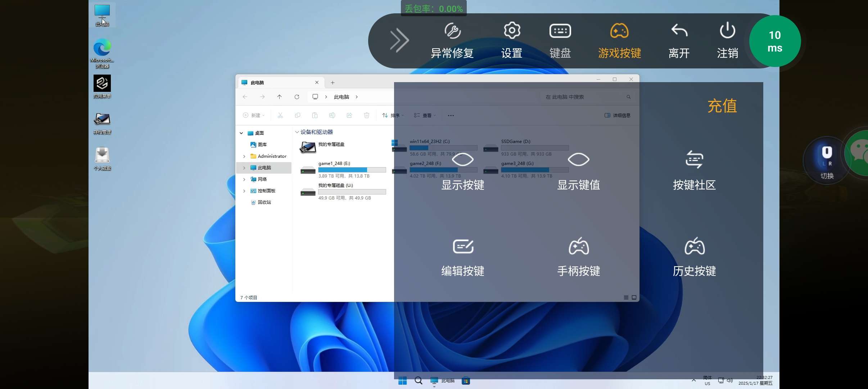This screenshot has height=389, width=868.
Task: Refresh the Explorer view
Action: pos(297,97)
